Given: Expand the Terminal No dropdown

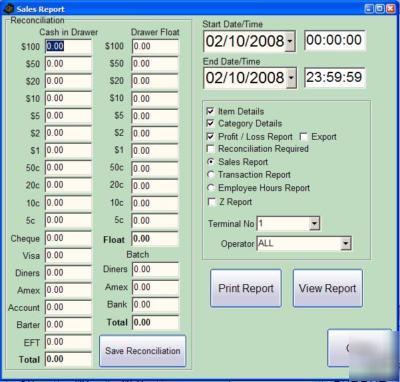Looking at the screenshot, I should coord(314,223).
